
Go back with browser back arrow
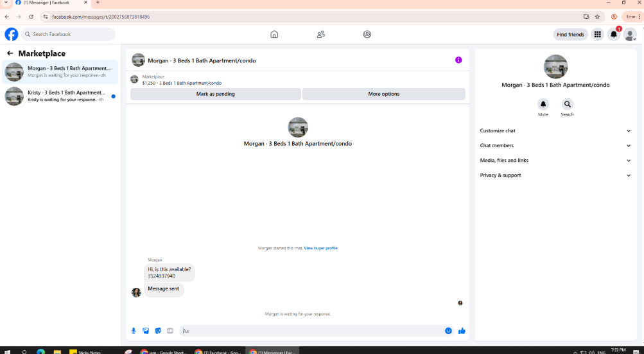tap(7, 17)
